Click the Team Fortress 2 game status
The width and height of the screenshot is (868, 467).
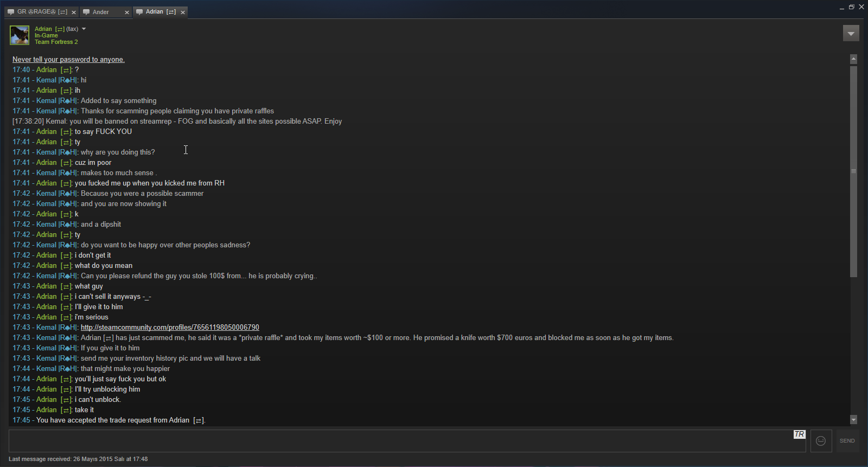(56, 42)
